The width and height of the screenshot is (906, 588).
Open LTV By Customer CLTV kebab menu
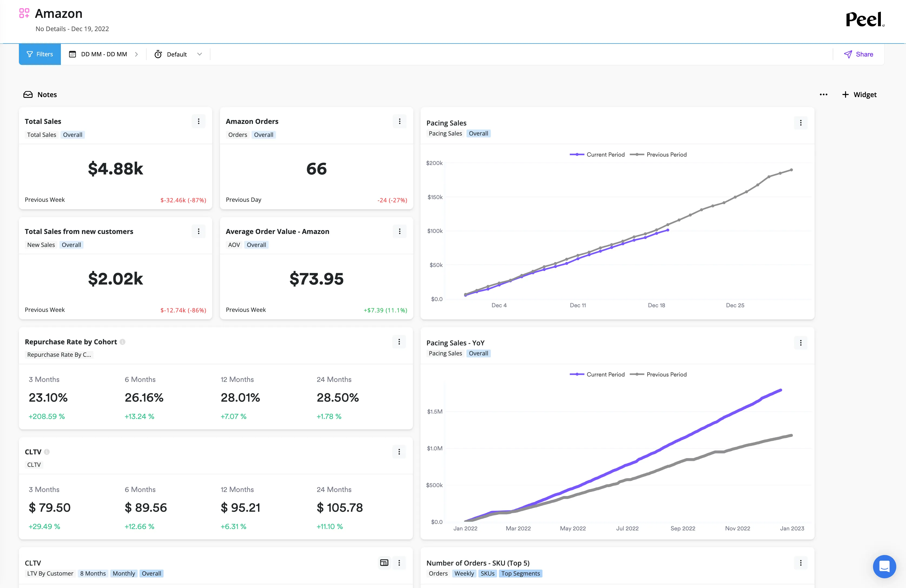[399, 563]
